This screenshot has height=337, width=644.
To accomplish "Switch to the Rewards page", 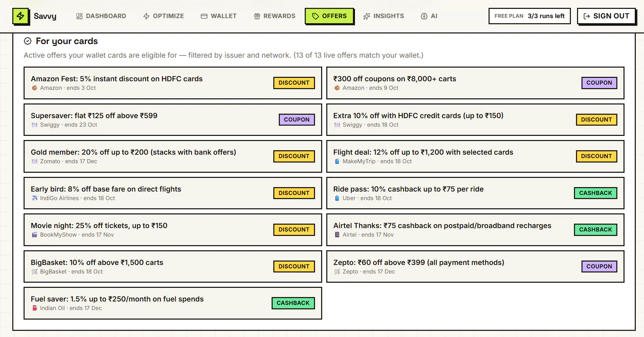I will 275,16.
